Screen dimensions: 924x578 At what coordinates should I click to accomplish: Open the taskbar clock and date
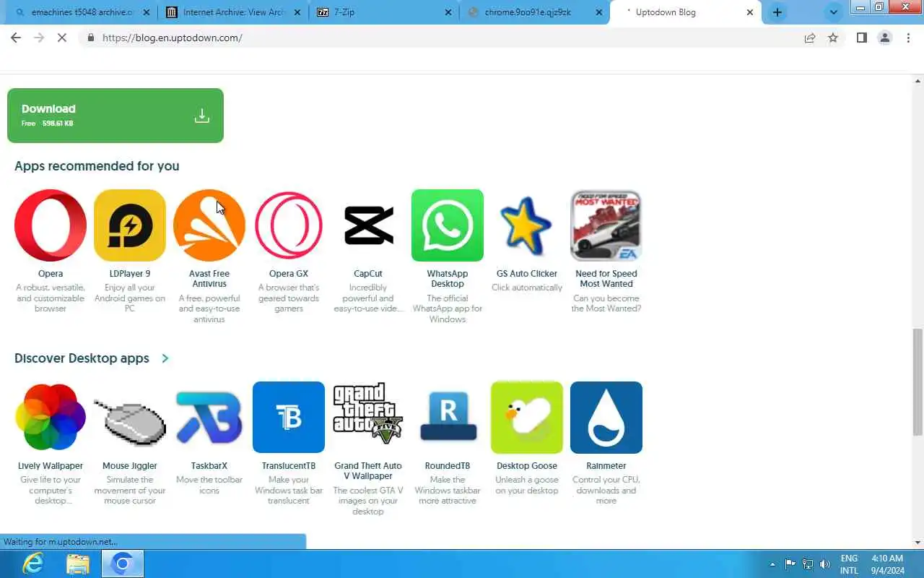coord(888,564)
